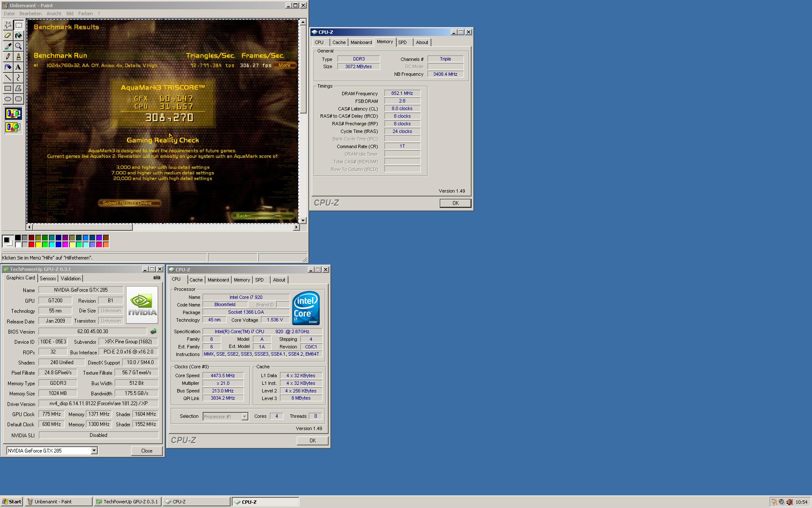812x508 pixels.
Task: Activate the Magnifier tool in Paint
Action: tap(18, 46)
